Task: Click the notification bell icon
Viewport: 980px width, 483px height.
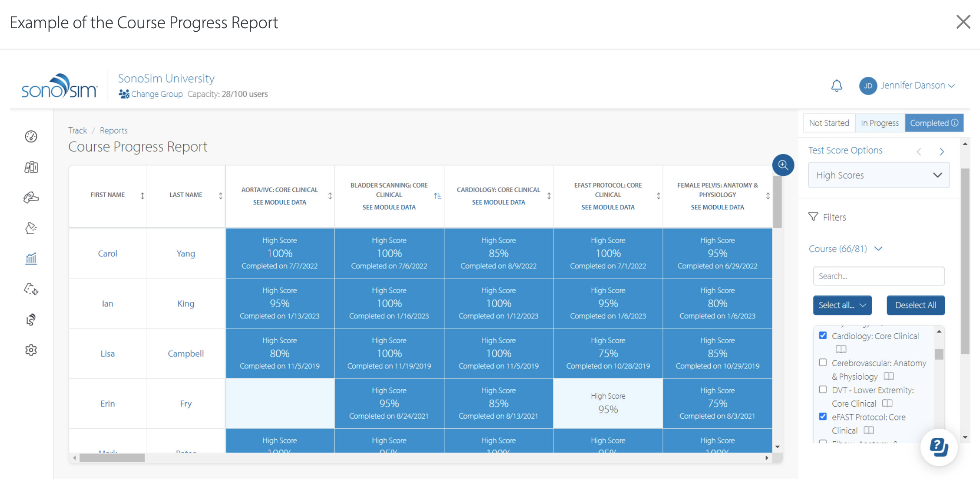Action: (836, 86)
